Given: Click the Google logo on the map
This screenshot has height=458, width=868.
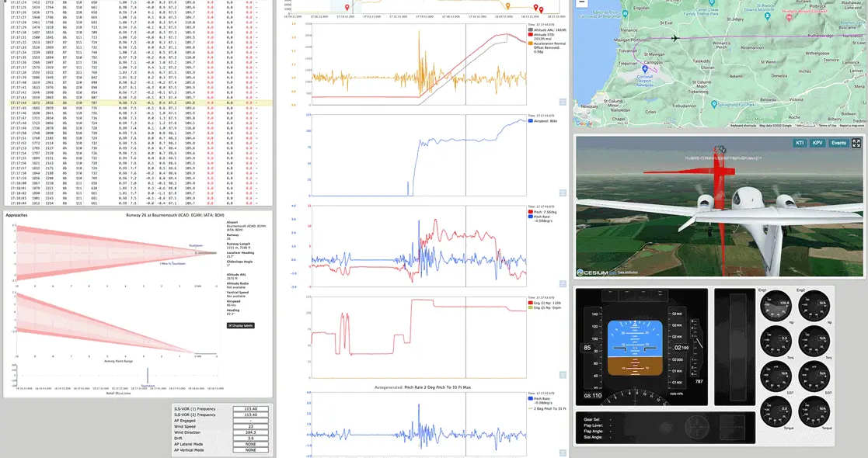Looking at the screenshot, I should pyautogui.click(x=584, y=124).
